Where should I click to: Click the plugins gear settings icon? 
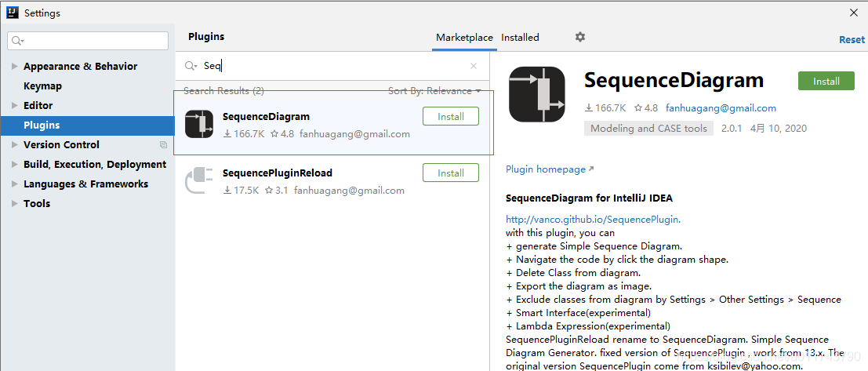579,37
